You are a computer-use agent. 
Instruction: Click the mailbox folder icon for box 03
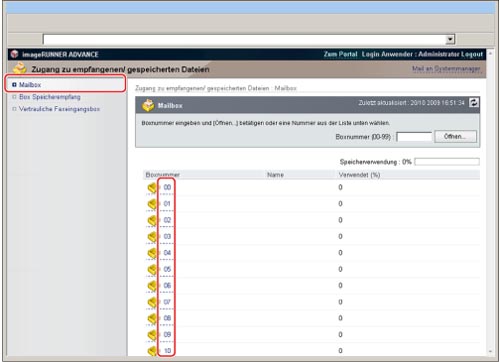click(x=152, y=237)
